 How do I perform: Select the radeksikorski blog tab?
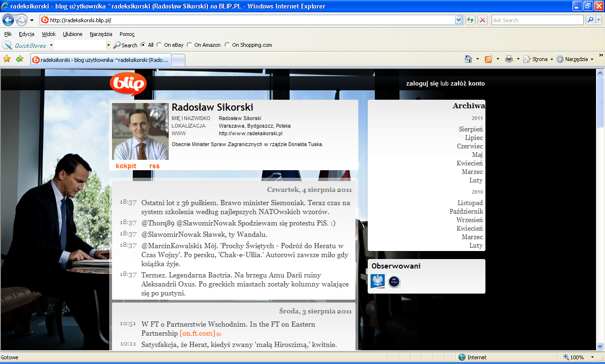[x=100, y=60]
